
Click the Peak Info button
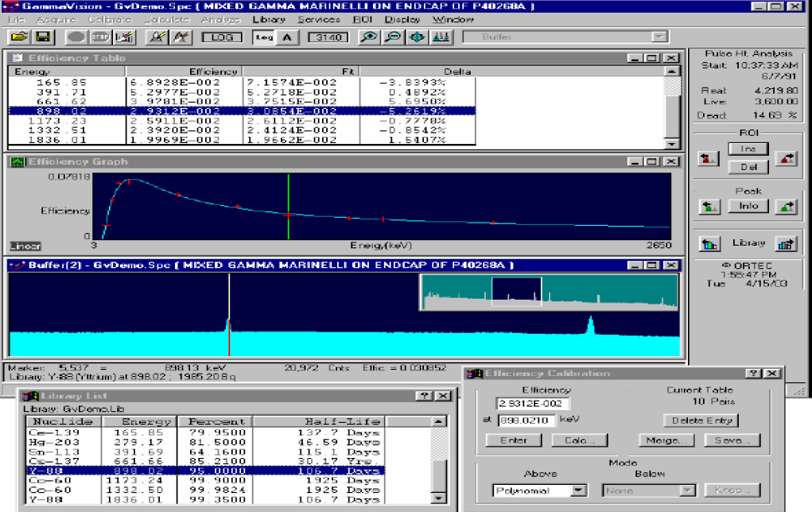coord(748,206)
